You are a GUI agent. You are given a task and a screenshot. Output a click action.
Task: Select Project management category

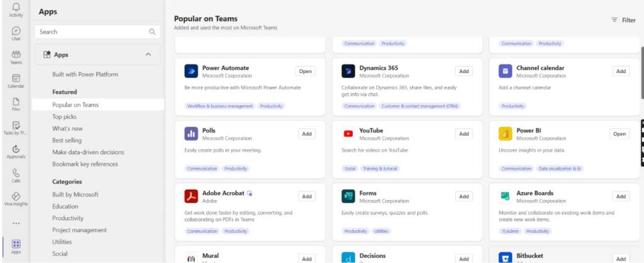coord(79,230)
